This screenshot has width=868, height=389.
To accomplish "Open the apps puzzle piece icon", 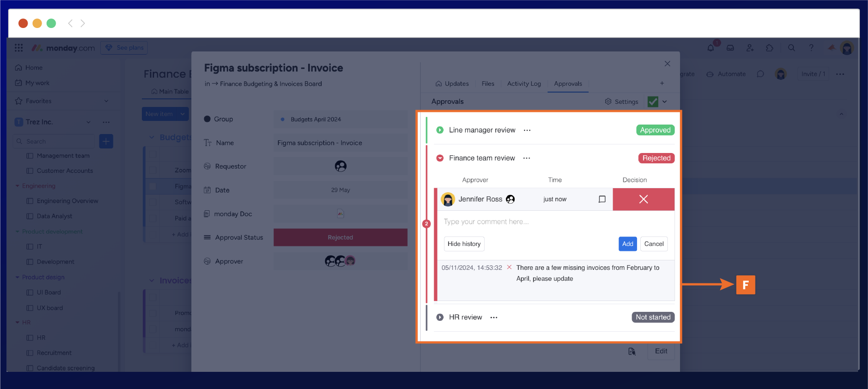I will click(769, 48).
